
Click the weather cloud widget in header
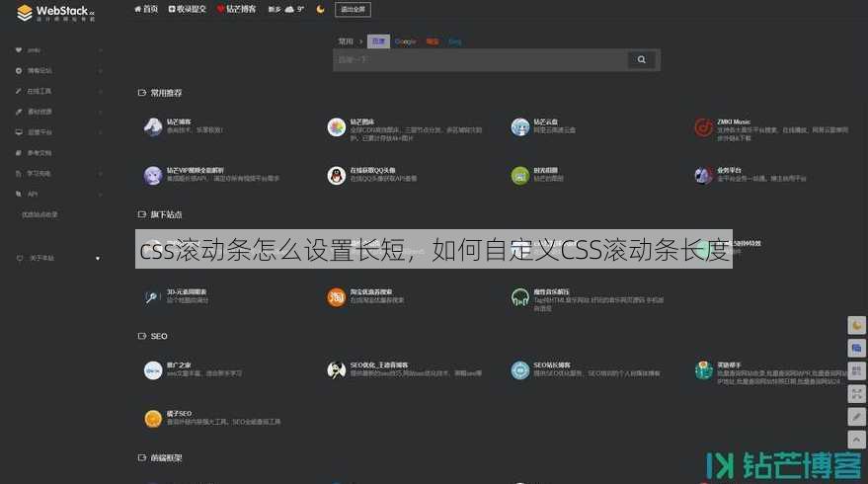point(286,9)
